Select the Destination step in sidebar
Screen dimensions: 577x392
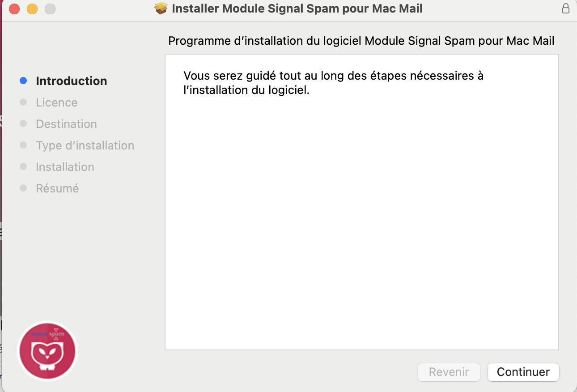tap(66, 124)
